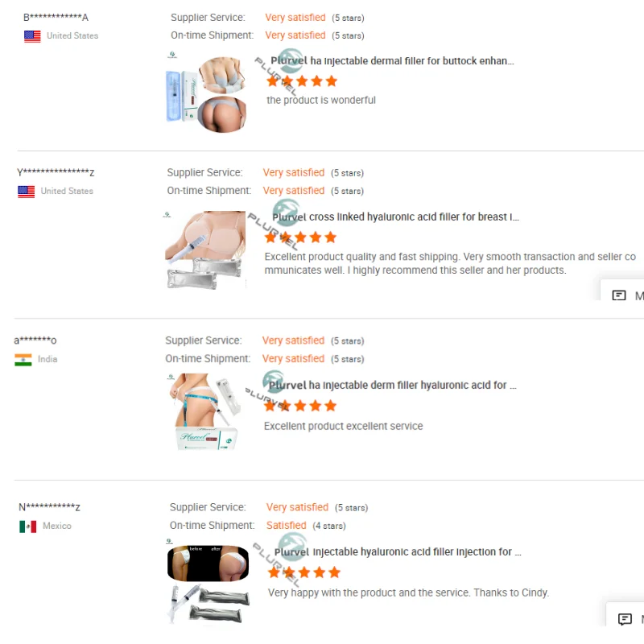Viewport: 644px width, 644px height.
Task: Open the 'ha injectable derm filler hyaluronic acid' link
Action: 392,386
